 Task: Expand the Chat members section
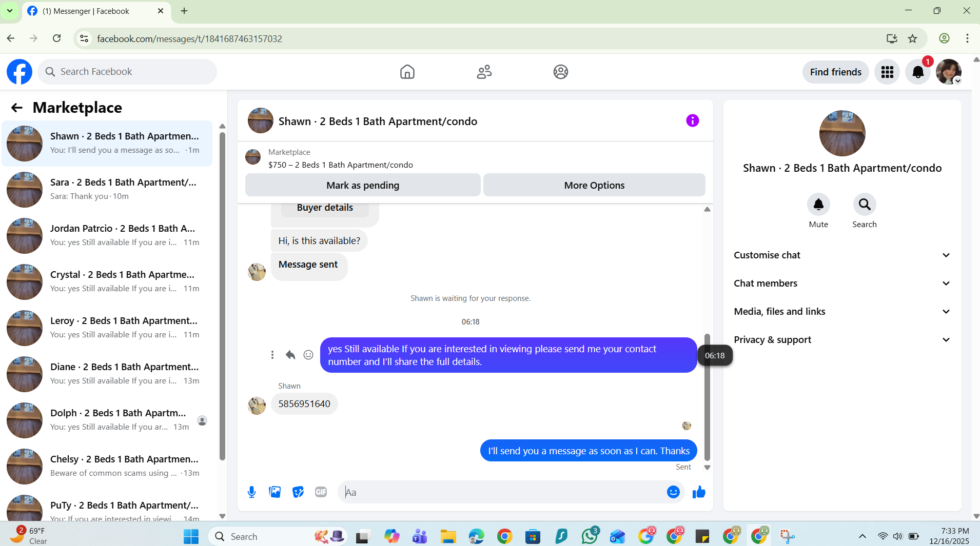click(842, 284)
